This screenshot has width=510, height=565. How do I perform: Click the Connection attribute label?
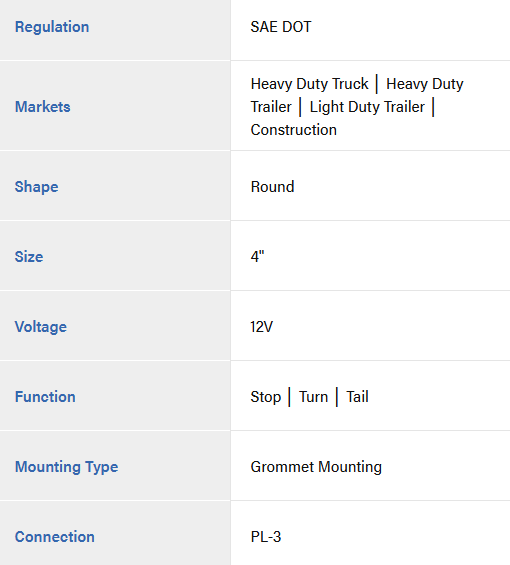55,537
